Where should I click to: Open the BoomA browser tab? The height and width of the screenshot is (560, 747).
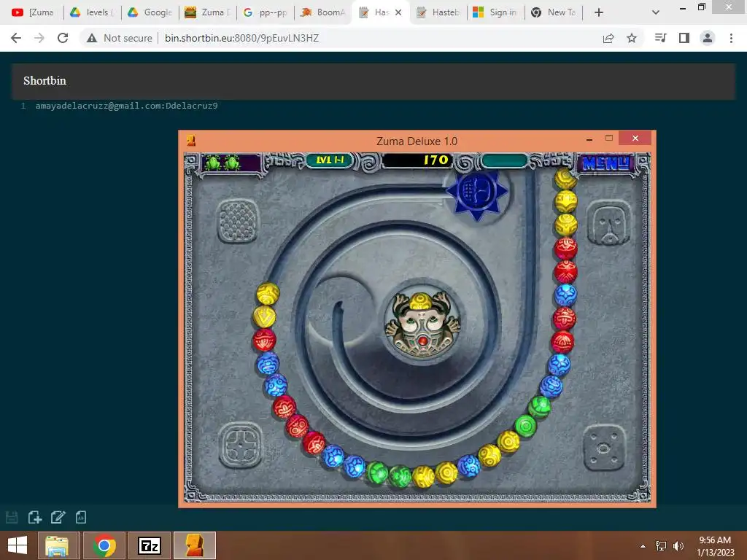coord(323,12)
